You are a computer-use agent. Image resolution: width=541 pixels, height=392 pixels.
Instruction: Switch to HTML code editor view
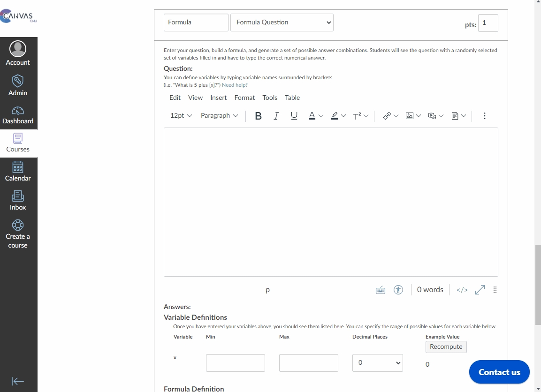pyautogui.click(x=462, y=290)
